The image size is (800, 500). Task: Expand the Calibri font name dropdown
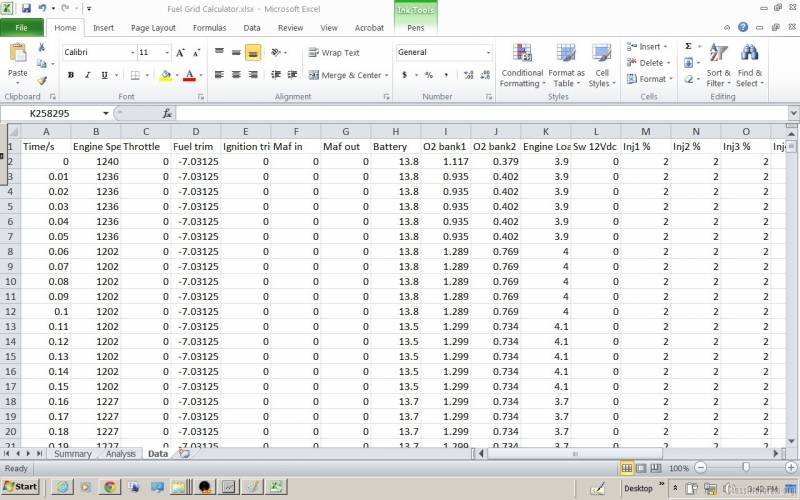(x=133, y=53)
